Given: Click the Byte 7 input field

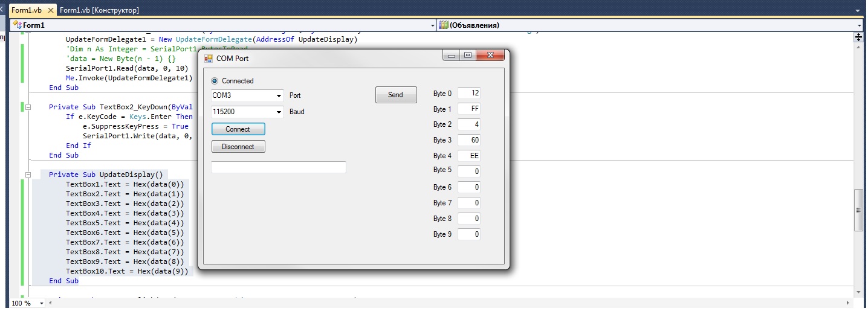Looking at the screenshot, I should tap(469, 203).
